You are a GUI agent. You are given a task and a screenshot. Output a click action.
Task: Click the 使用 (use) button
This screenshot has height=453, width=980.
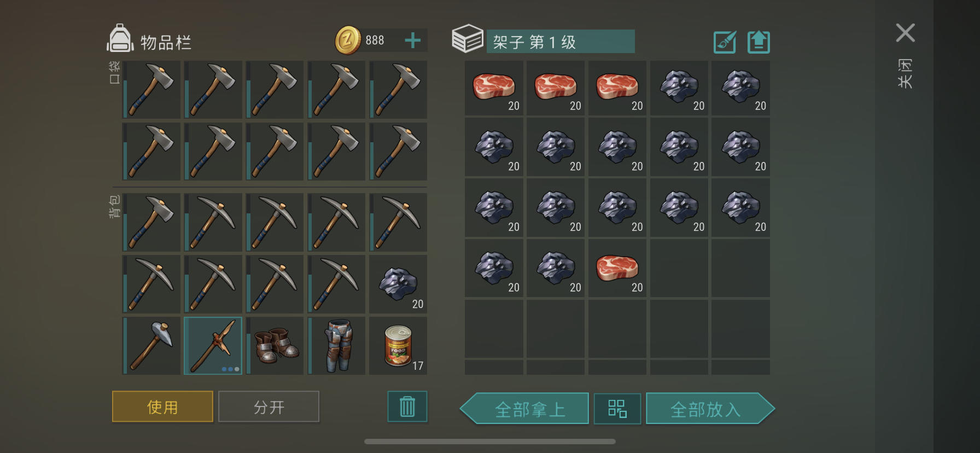[162, 406]
